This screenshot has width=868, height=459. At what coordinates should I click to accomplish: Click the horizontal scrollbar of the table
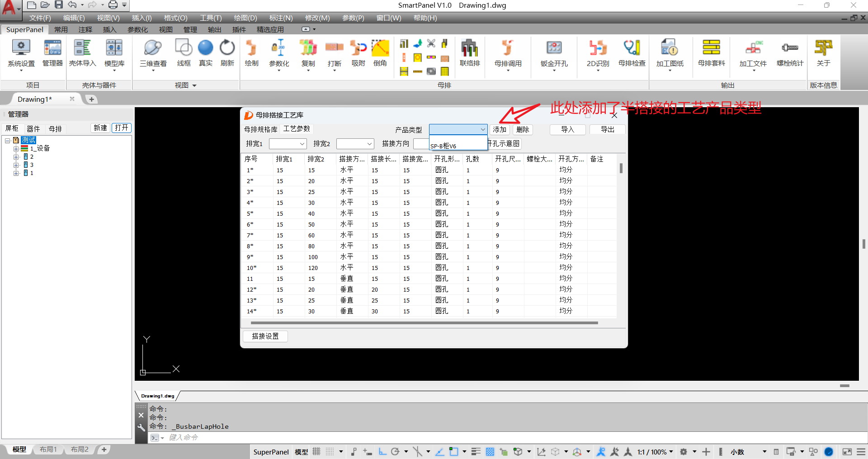(424, 323)
